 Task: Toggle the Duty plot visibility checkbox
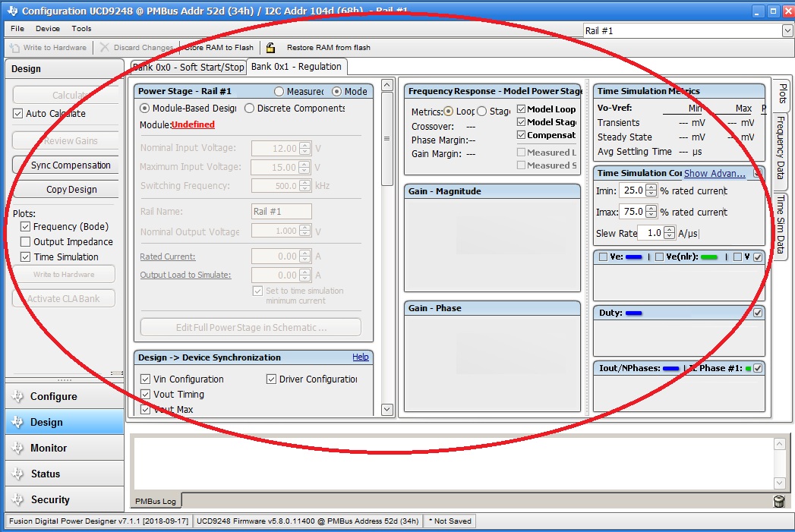tap(758, 313)
